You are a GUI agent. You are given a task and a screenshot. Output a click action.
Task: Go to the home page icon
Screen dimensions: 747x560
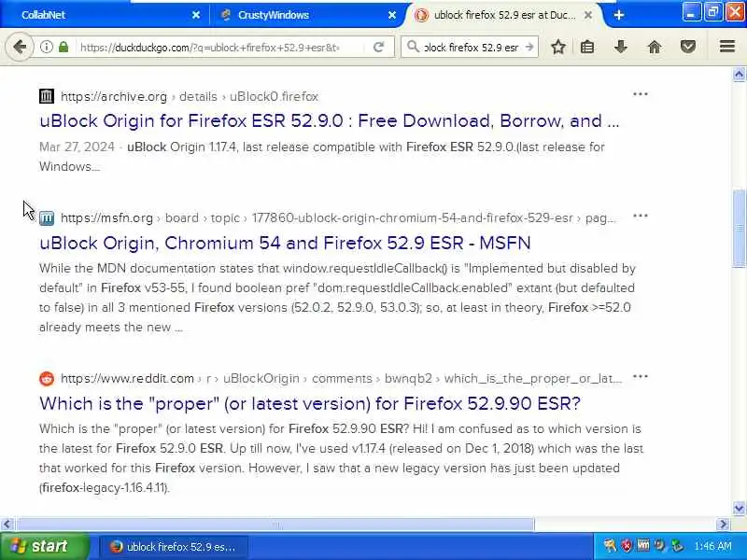click(655, 47)
